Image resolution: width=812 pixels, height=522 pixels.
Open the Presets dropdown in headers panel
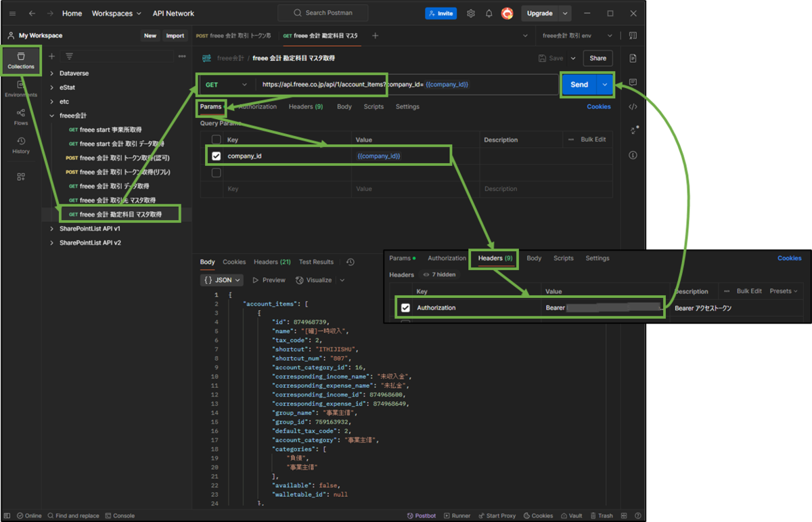point(785,291)
